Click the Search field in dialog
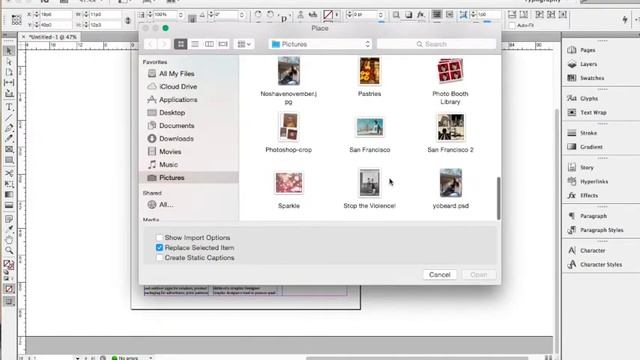Viewport: 640px width, 360px height. [x=436, y=44]
